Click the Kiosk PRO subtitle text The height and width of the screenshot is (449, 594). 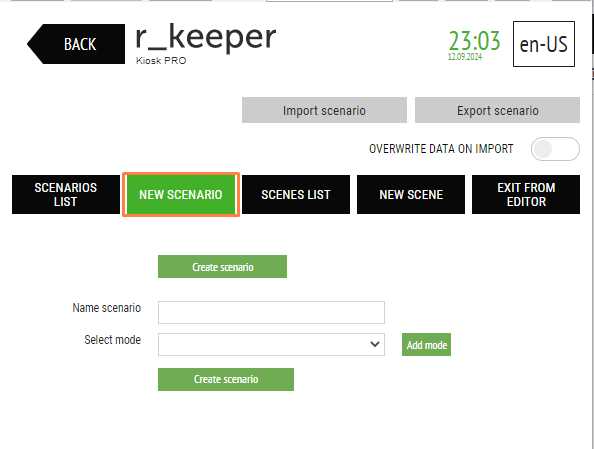(x=161, y=61)
